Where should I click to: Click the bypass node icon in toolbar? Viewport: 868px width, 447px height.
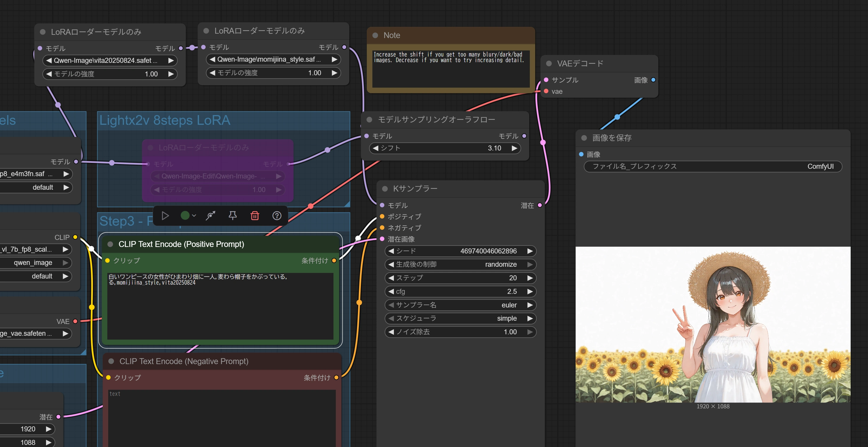coord(211,216)
